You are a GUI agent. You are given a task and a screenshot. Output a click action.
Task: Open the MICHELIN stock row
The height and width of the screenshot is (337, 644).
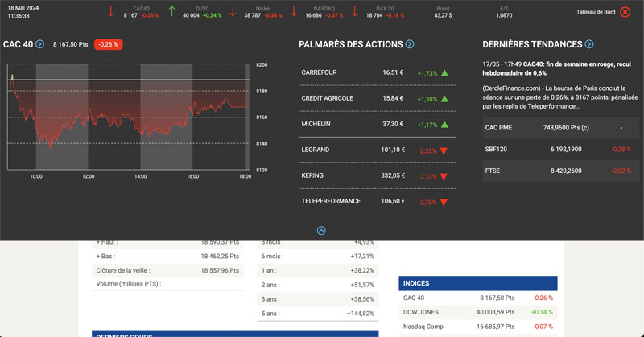[x=377, y=124]
